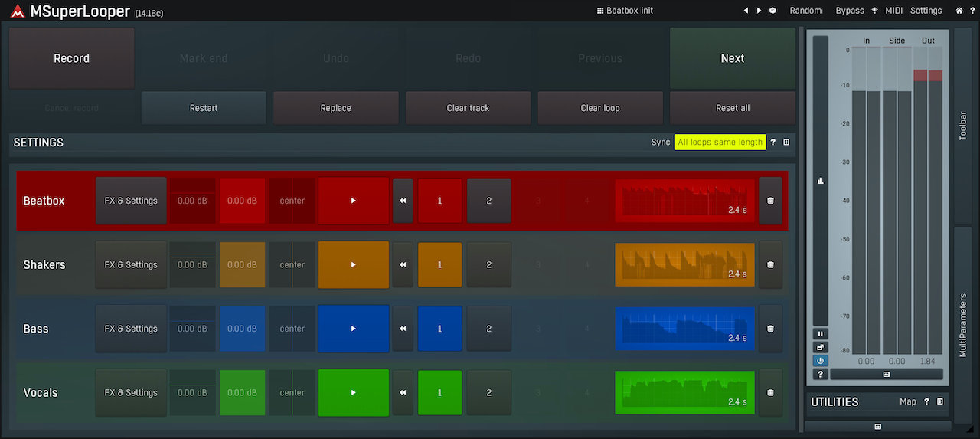The image size is (980, 439).
Task: Toggle the All loops same length sync option
Action: [x=720, y=143]
